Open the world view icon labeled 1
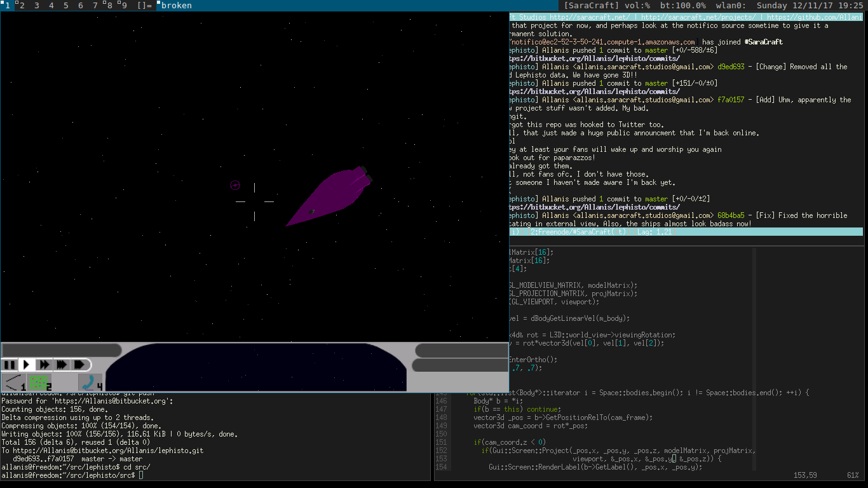This screenshot has height=488, width=868. pos(13,382)
